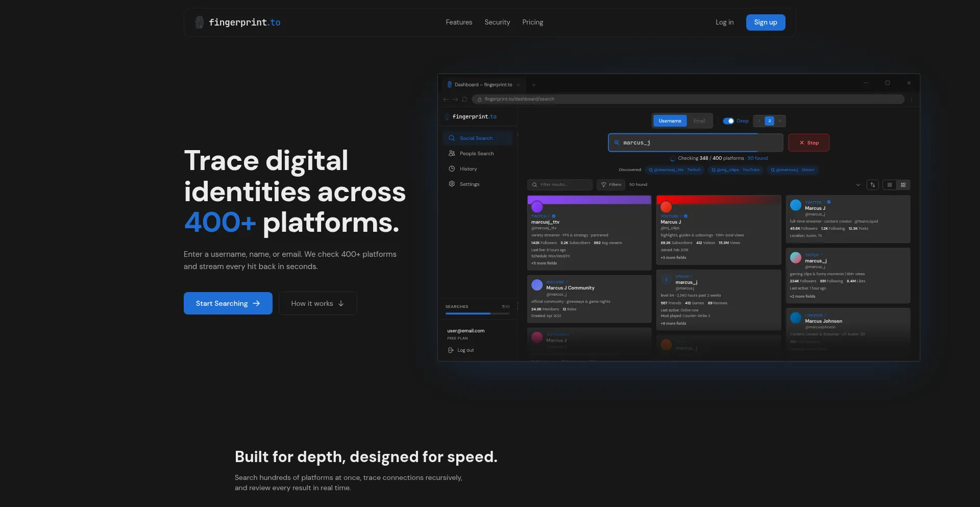This screenshot has height=507, width=980.
Task: Click the browser forward arrow in dashboard
Action: coord(455,99)
